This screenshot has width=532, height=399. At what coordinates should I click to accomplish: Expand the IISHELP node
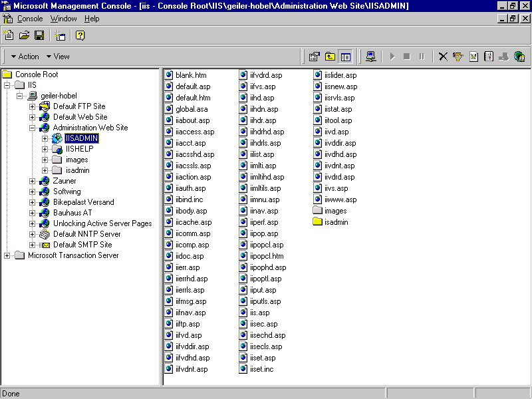point(45,149)
